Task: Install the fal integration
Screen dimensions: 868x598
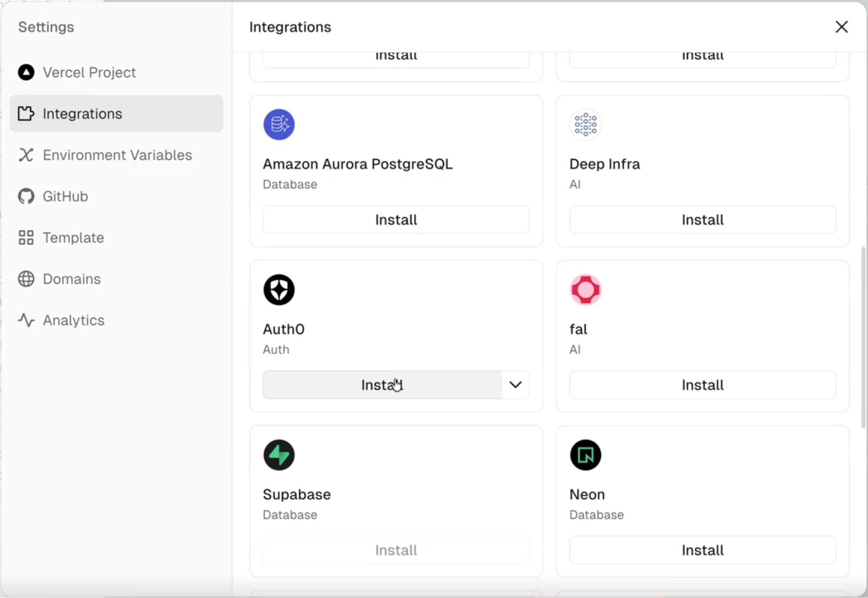Action: point(703,385)
